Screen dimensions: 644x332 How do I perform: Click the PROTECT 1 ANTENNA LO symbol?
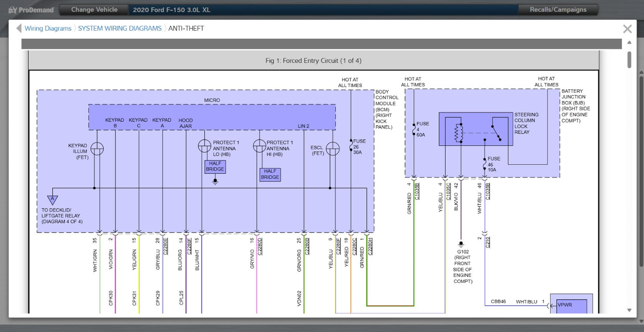point(205,145)
